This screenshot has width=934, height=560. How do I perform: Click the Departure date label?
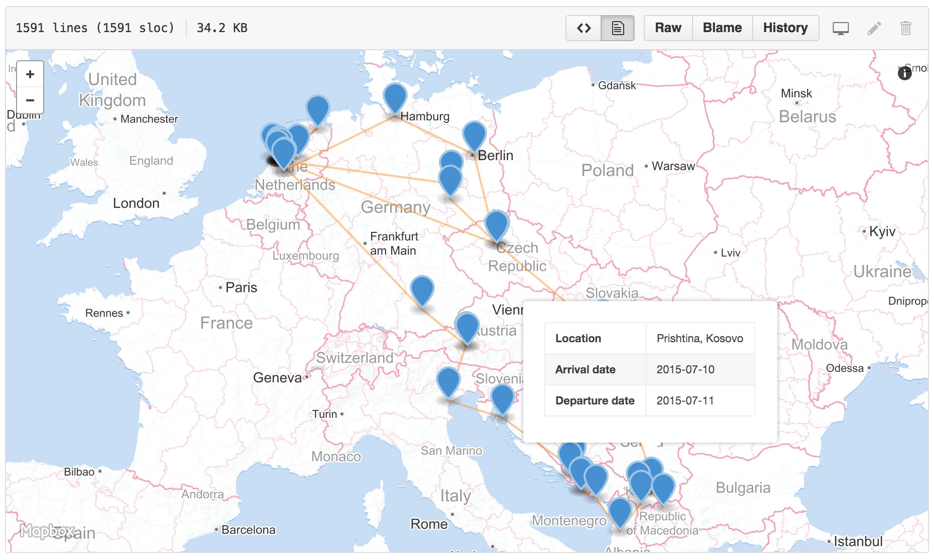595,400
